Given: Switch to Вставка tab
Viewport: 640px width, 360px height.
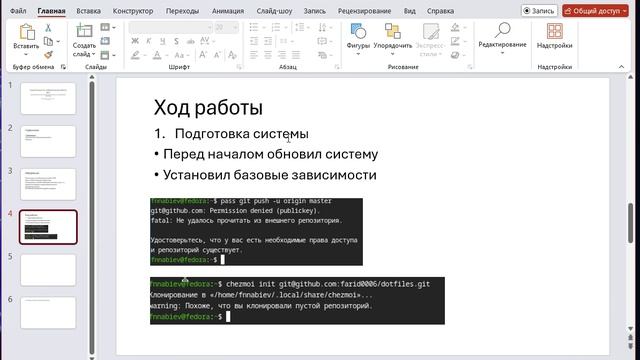Looking at the screenshot, I should click(x=89, y=11).
